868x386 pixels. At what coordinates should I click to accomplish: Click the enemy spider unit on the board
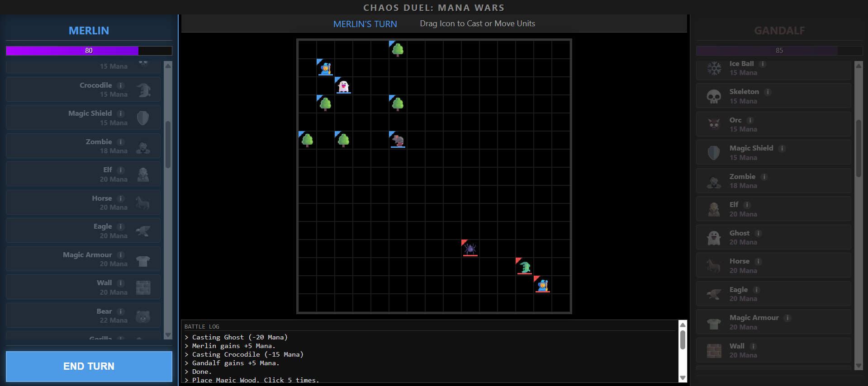coord(470,249)
